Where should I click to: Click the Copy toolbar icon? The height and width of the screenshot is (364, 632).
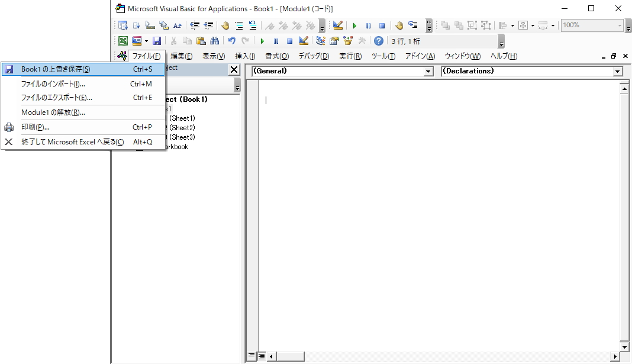[x=188, y=41]
